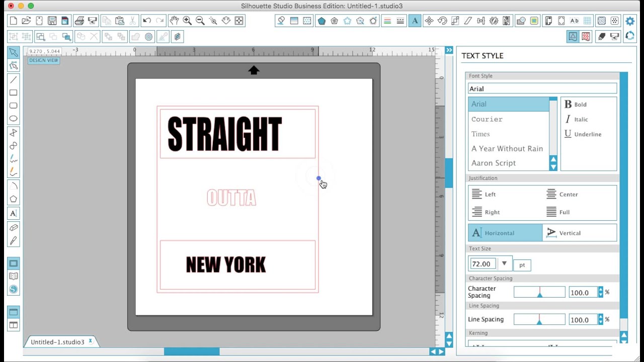Screen dimensions: 644x362
Task: Activate the Pan hand tool
Action: (174, 21)
